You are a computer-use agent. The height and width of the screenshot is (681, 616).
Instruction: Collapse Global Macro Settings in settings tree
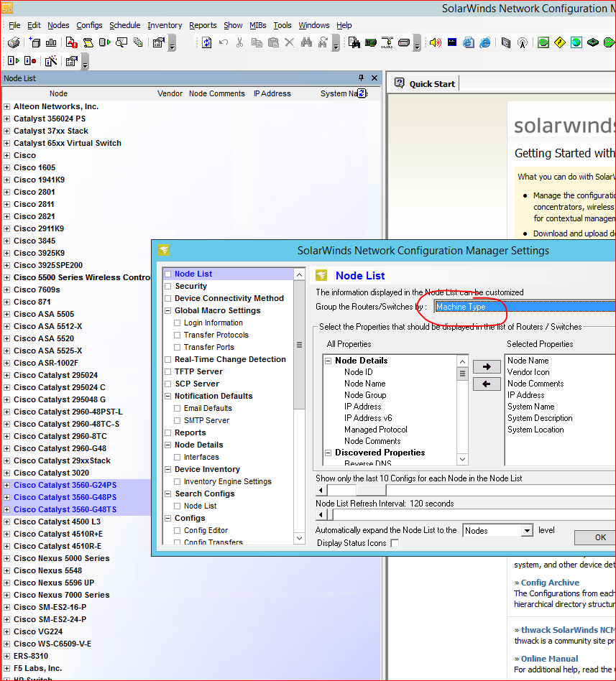(x=168, y=310)
